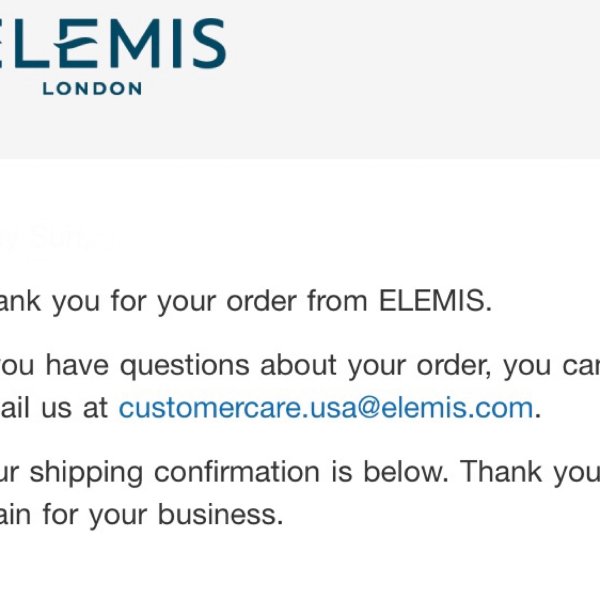Click the line about questions about your order

(300, 365)
